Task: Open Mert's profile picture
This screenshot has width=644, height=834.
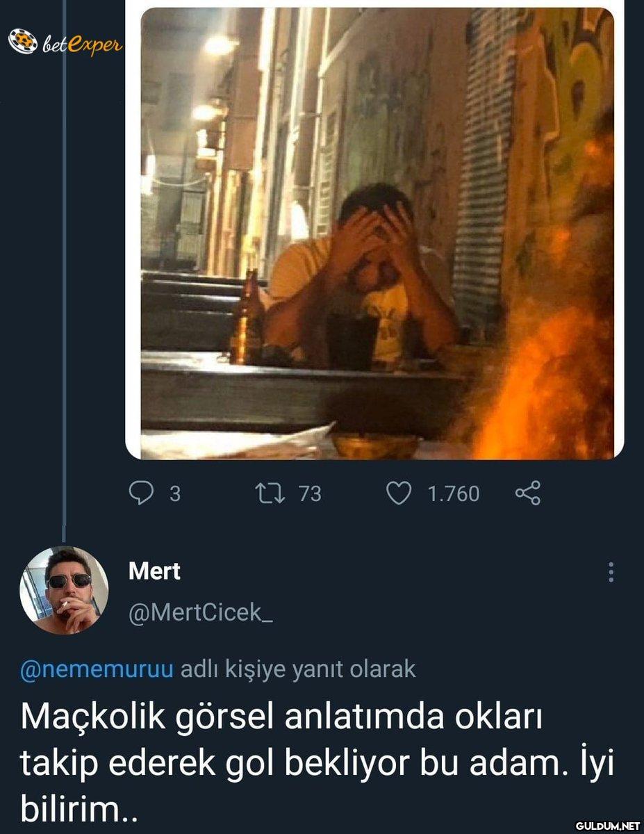Action: point(63,591)
